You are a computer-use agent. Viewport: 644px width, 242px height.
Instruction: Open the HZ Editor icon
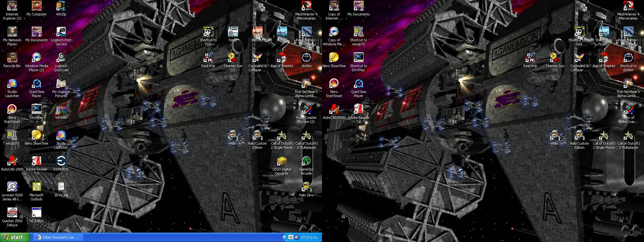36,216
